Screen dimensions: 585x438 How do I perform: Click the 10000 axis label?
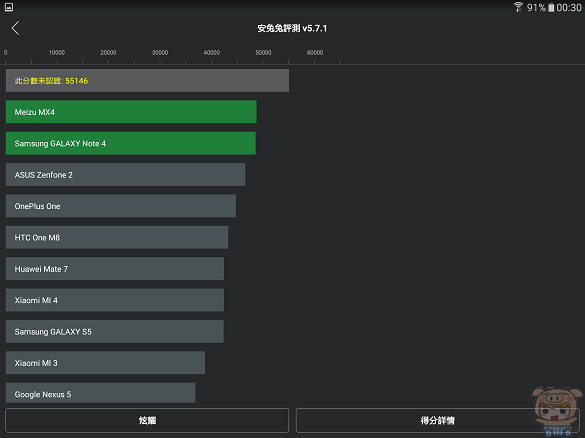point(57,53)
